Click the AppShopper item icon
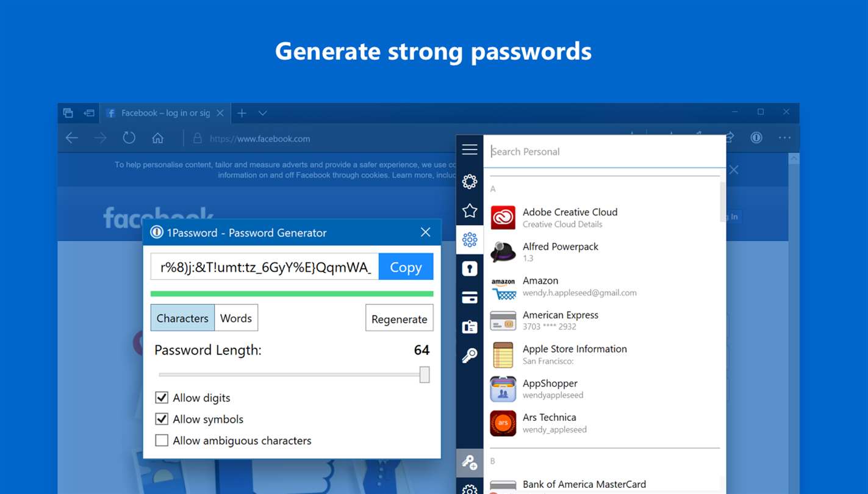 click(503, 388)
